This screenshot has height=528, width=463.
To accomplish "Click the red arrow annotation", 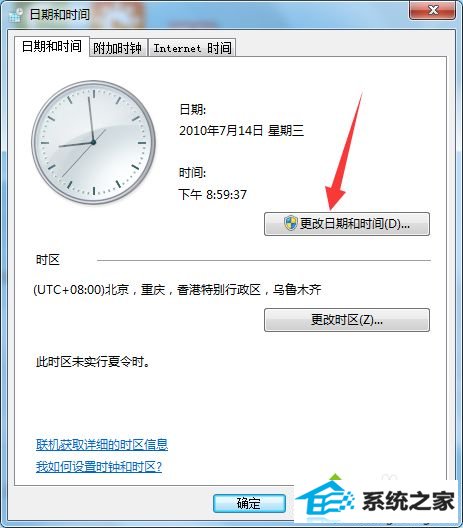I will click(x=343, y=152).
